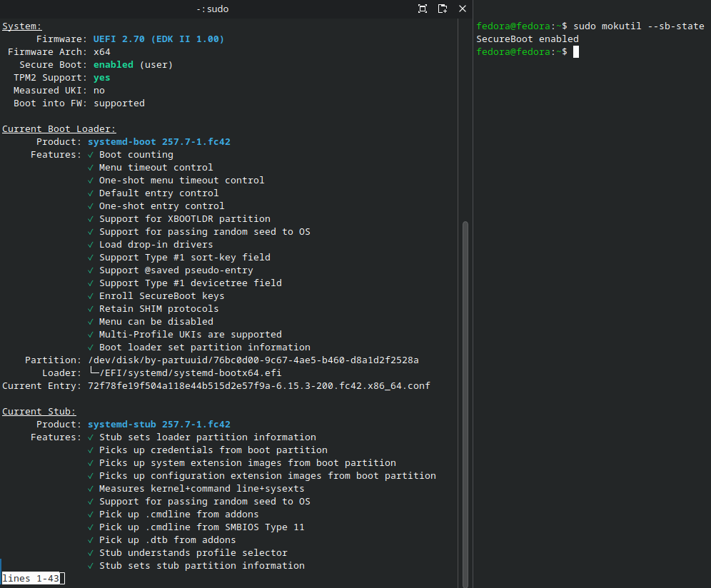This screenshot has width=711, height=588.
Task: Click the "Measured UKI:" label
Action: pos(51,90)
